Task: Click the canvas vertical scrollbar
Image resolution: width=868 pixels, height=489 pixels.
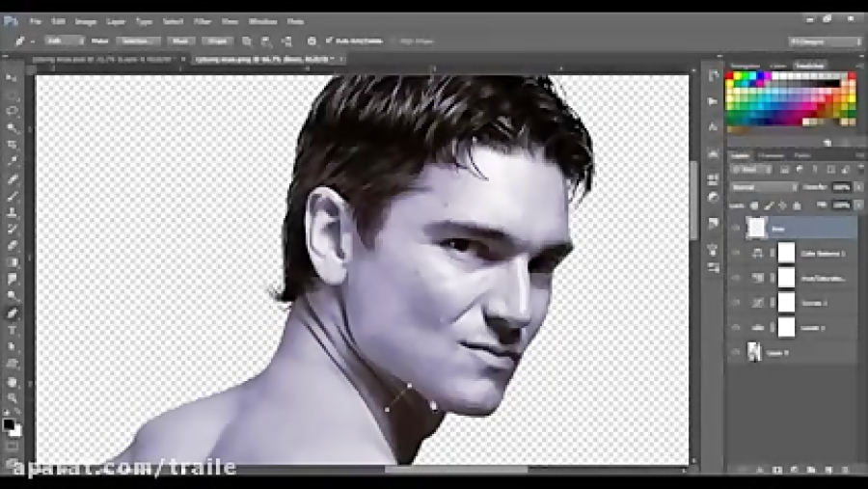Action: coord(693,201)
